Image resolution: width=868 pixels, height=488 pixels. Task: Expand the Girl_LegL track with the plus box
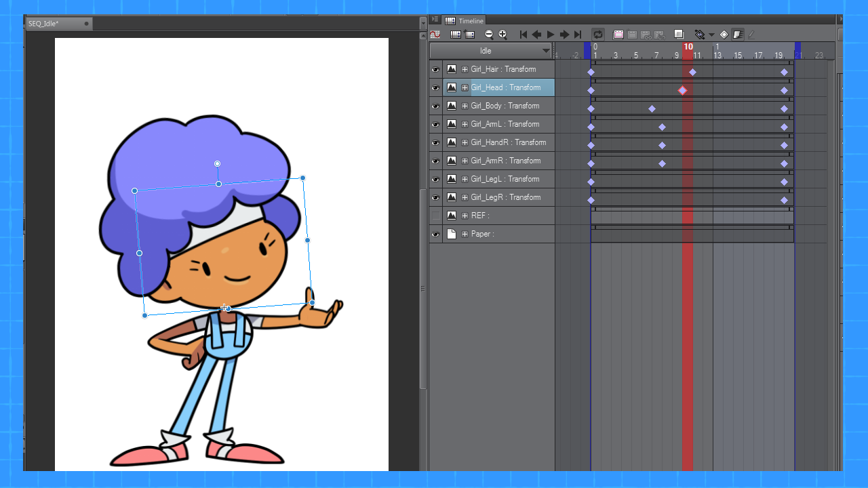[465, 179]
